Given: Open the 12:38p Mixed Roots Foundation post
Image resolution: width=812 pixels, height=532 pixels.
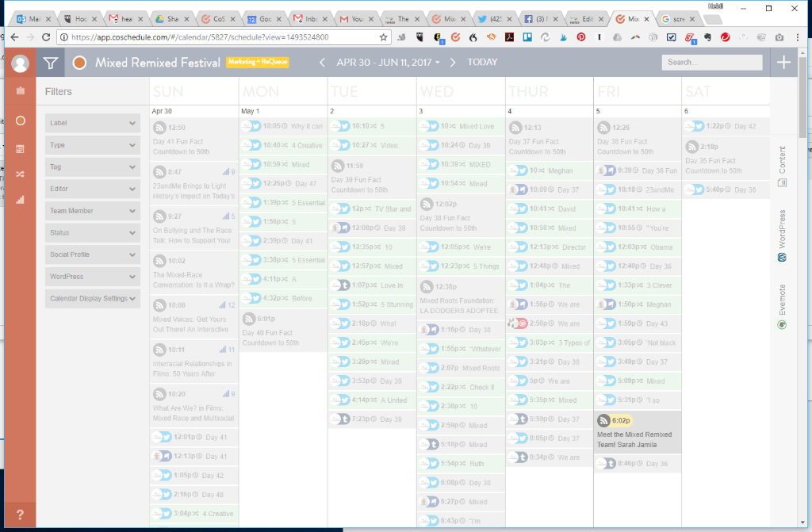Looking at the screenshot, I should 461,298.
